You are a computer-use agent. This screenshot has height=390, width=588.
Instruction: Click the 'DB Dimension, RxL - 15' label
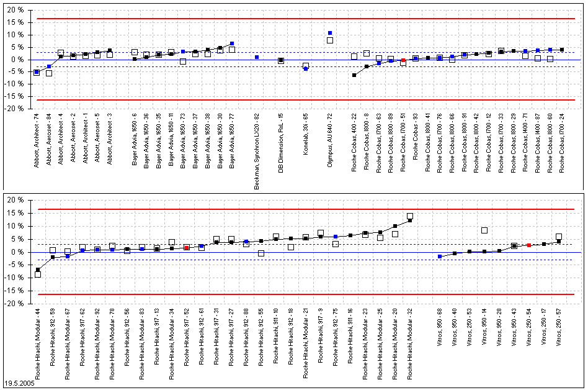(x=281, y=143)
